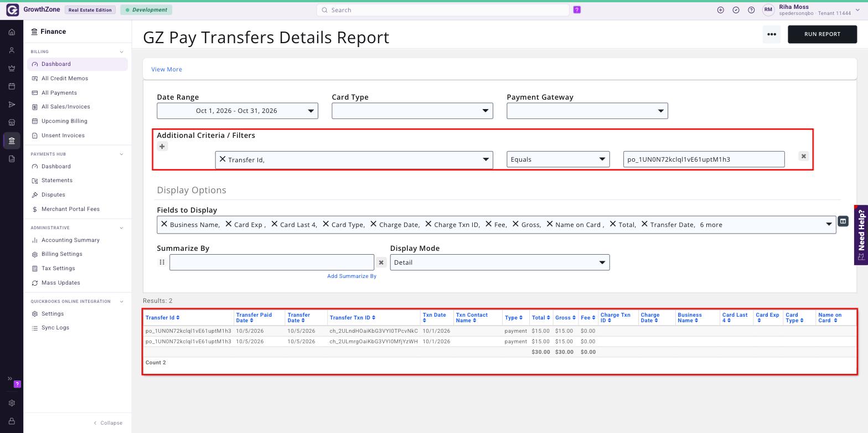Image resolution: width=868 pixels, height=433 pixels.
Task: Remove Business Name from Fields to Display
Action: (164, 224)
